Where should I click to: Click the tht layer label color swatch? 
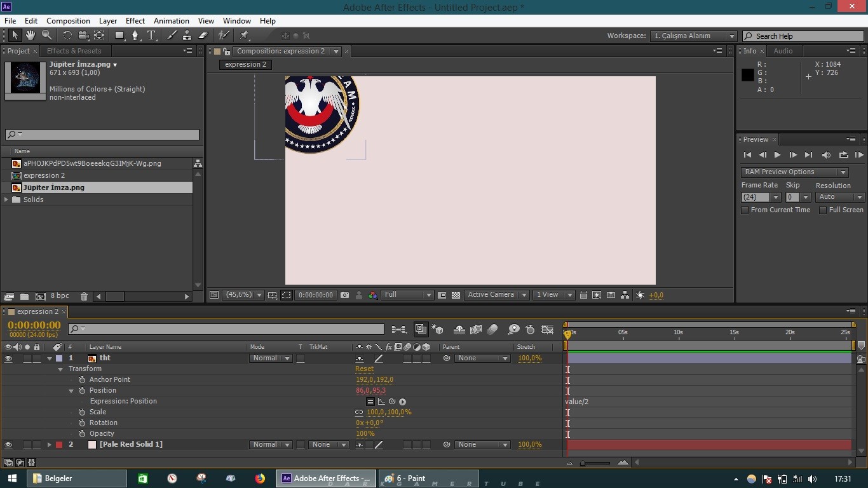click(59, 358)
